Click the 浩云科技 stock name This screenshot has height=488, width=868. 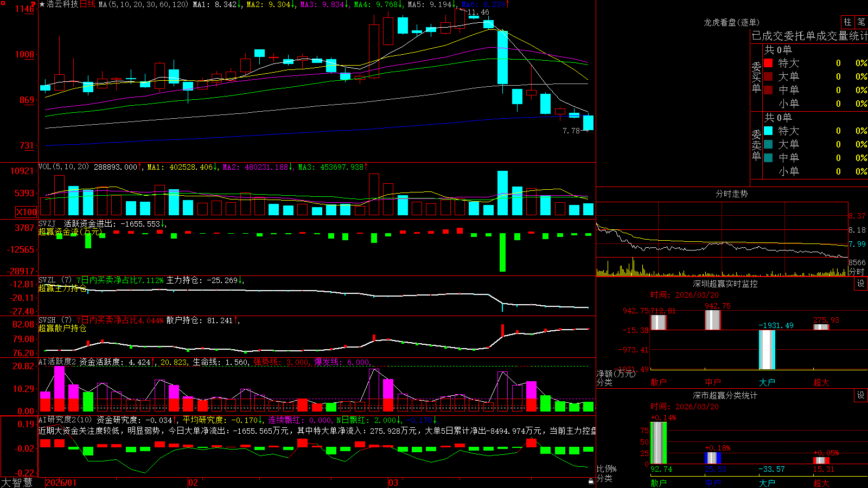pyautogui.click(x=62, y=4)
